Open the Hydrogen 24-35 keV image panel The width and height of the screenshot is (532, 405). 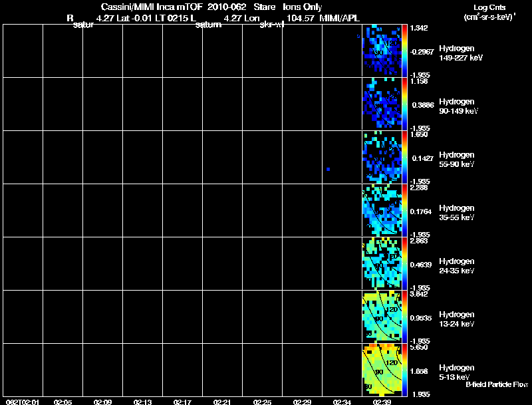(382, 263)
